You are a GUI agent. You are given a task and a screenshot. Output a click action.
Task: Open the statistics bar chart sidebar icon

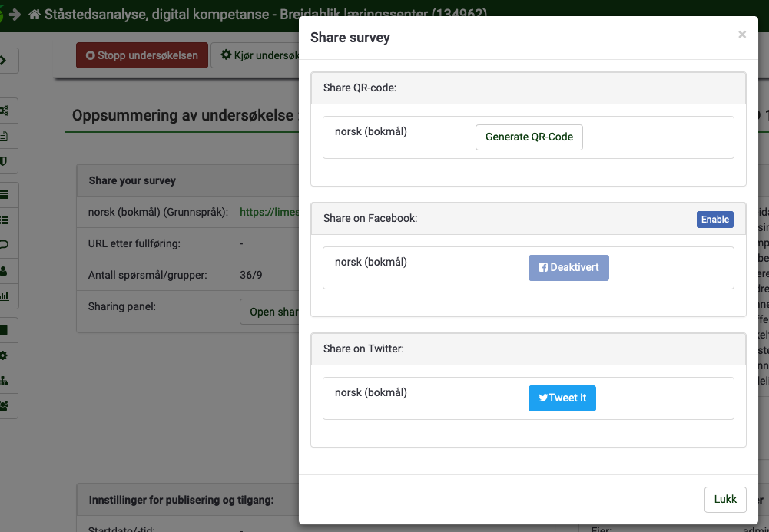5,296
